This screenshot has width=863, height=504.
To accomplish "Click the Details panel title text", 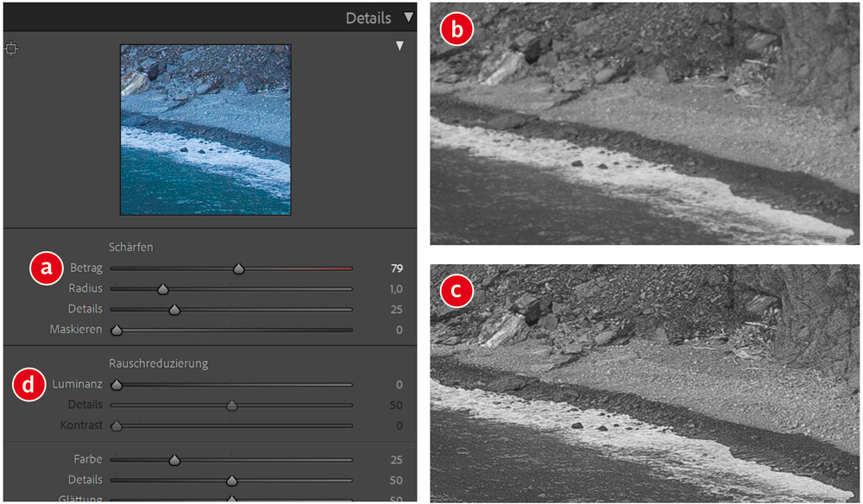I will (369, 18).
